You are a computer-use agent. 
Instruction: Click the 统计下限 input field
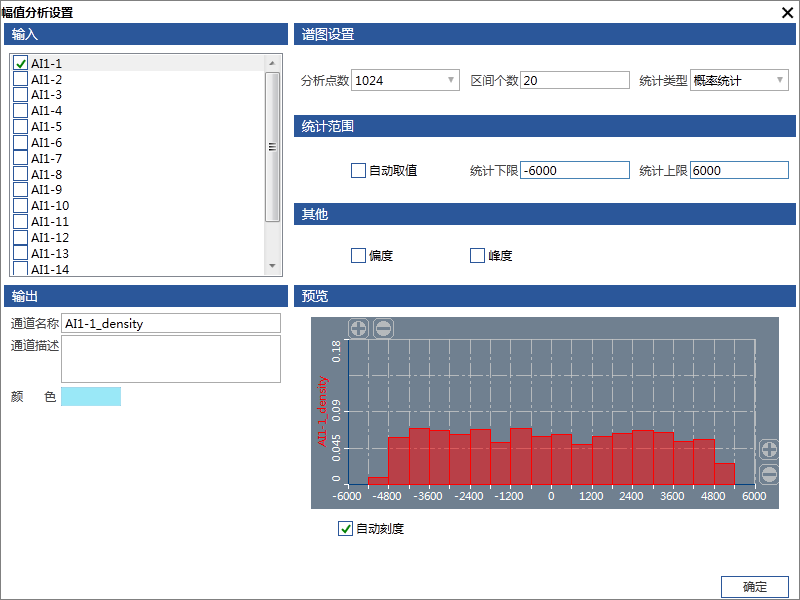[575, 170]
